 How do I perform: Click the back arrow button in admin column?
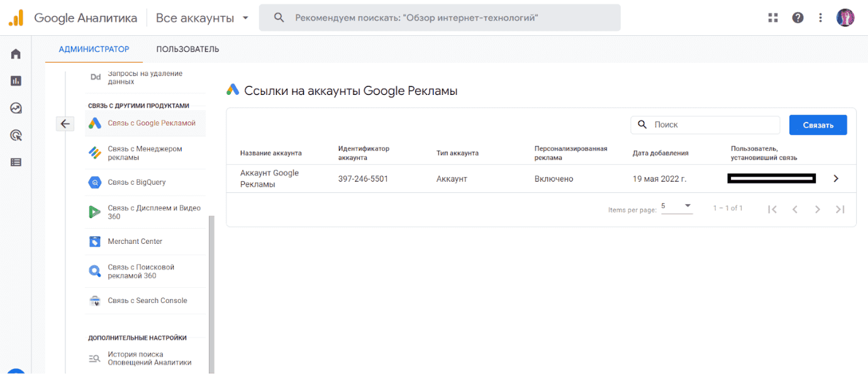(x=65, y=124)
